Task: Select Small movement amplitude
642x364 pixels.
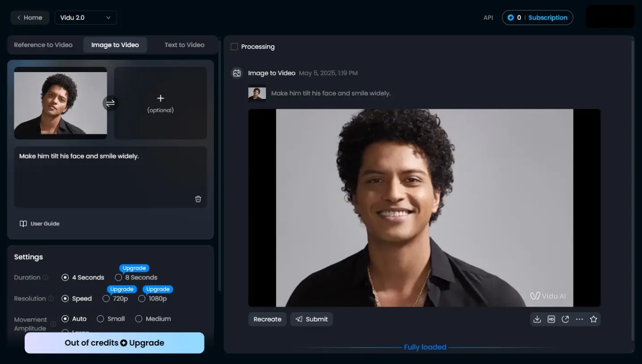Action: pyautogui.click(x=111, y=319)
